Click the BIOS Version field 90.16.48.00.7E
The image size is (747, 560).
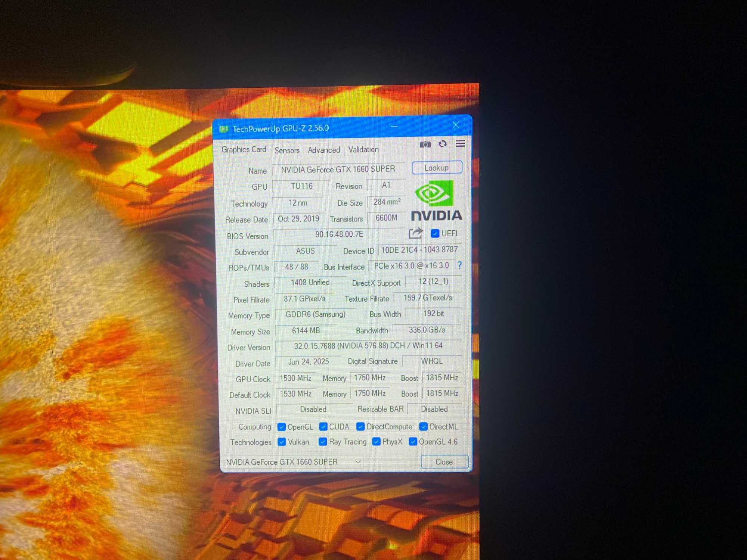(339, 234)
